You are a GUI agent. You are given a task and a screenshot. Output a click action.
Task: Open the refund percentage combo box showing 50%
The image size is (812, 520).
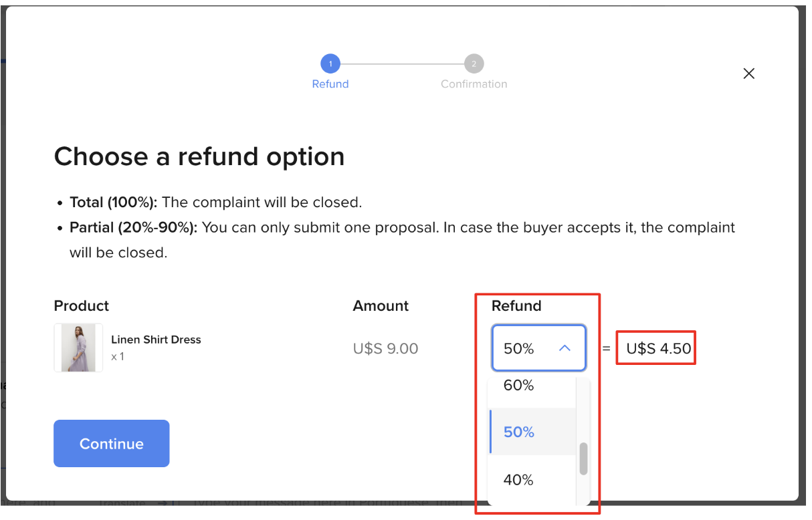tap(539, 348)
